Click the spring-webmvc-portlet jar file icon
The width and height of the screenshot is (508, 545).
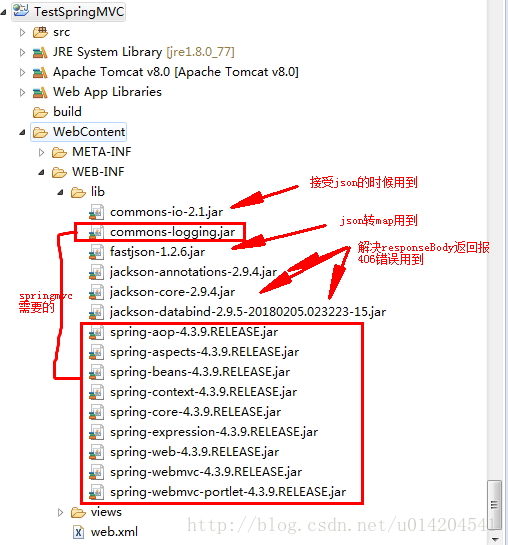[x=97, y=492]
